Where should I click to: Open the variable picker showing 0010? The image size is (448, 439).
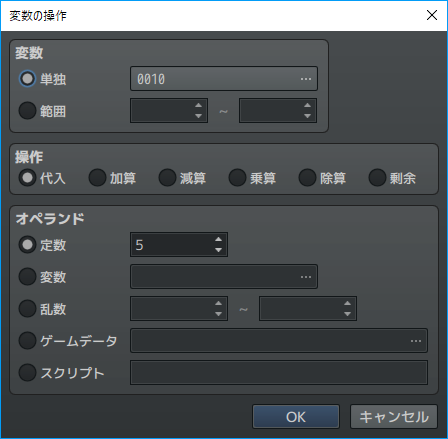tap(224, 79)
